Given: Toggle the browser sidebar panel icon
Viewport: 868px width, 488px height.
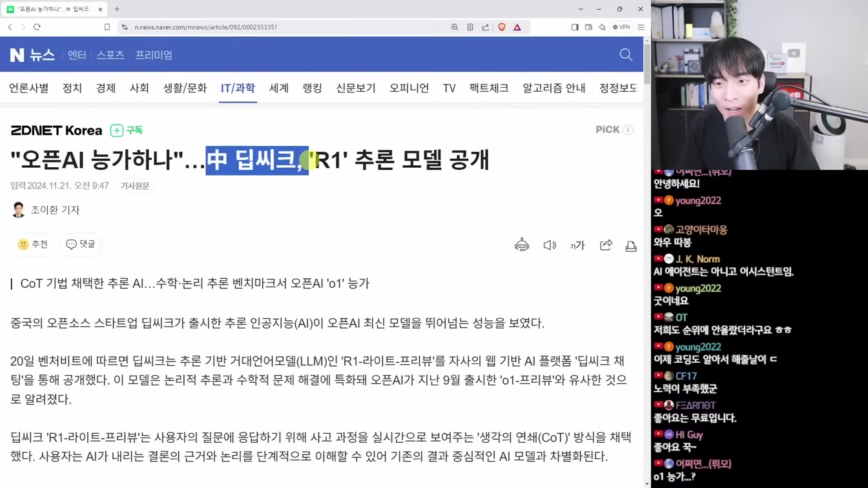Looking at the screenshot, I should (575, 27).
